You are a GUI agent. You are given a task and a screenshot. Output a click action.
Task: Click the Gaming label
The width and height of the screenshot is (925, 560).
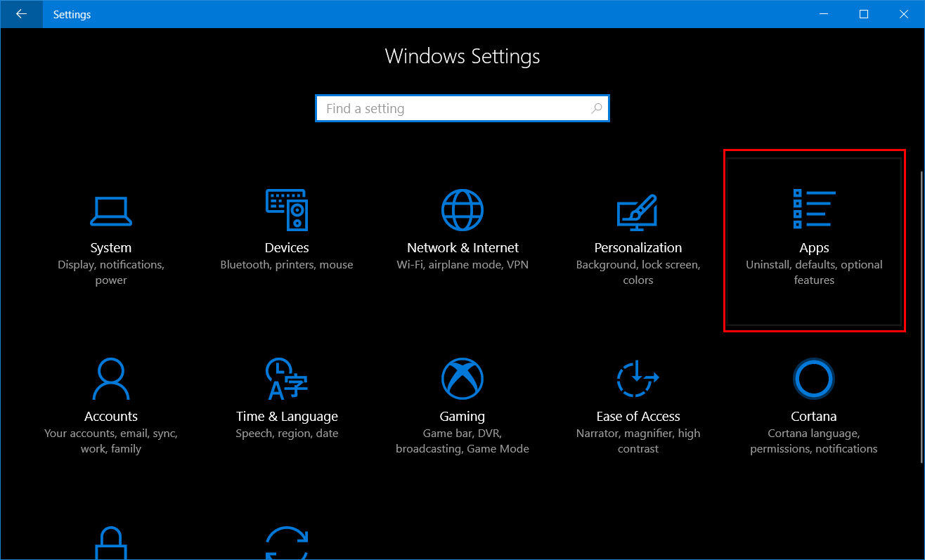[462, 416]
